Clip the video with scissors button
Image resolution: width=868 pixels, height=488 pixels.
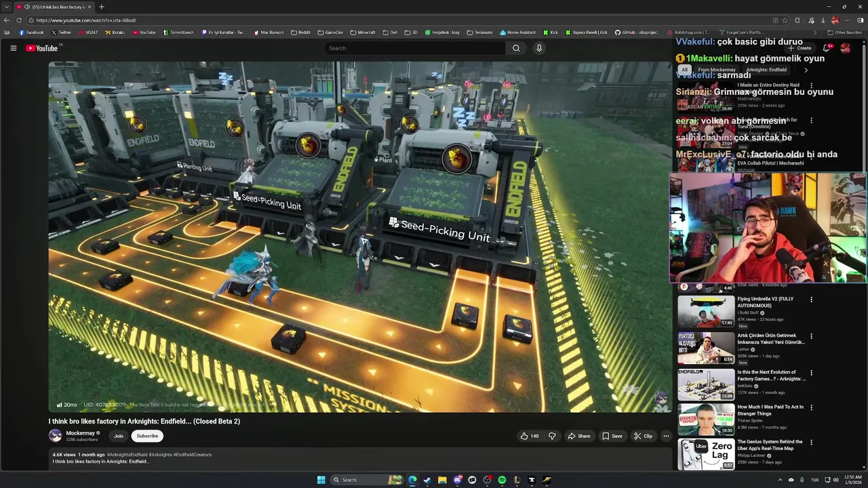click(x=643, y=436)
